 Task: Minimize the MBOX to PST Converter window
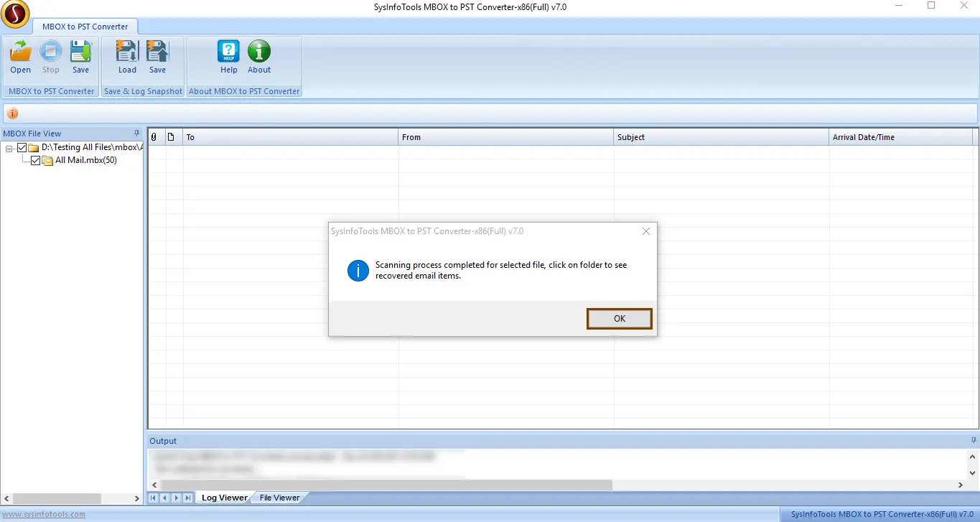pos(899,6)
